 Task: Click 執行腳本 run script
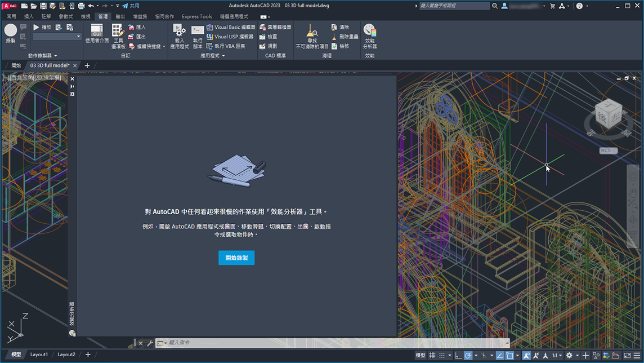pos(198,36)
